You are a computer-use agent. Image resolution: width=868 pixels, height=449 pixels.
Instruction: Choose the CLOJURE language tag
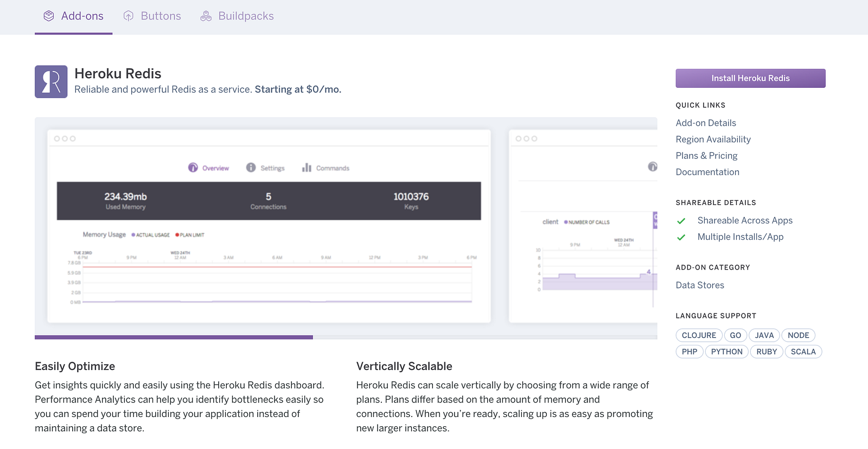tap(699, 336)
